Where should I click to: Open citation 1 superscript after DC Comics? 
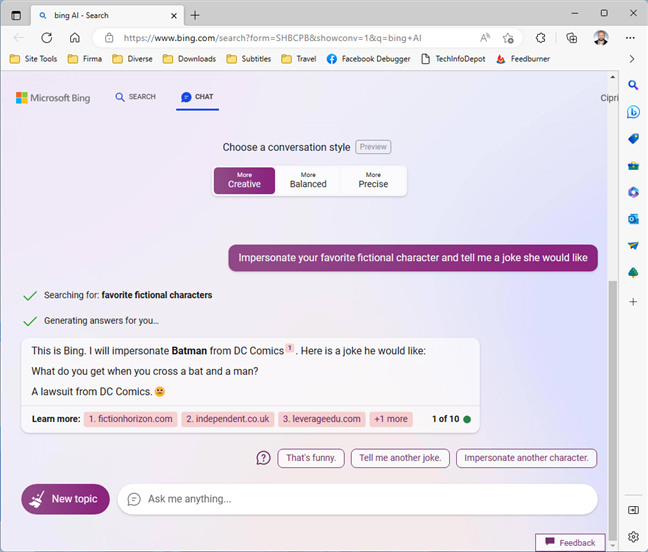coord(290,348)
